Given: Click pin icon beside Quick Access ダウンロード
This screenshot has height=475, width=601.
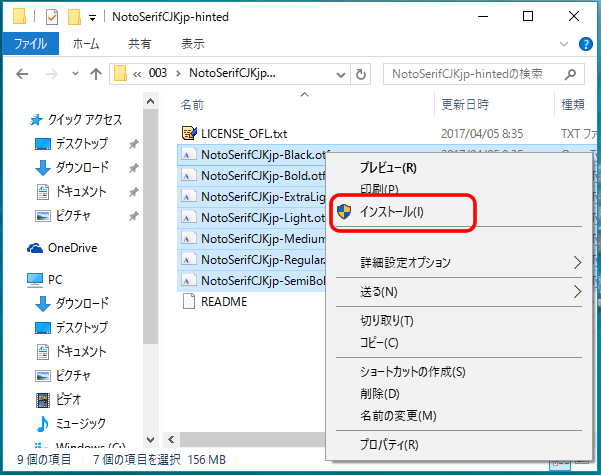Looking at the screenshot, I should (133, 168).
